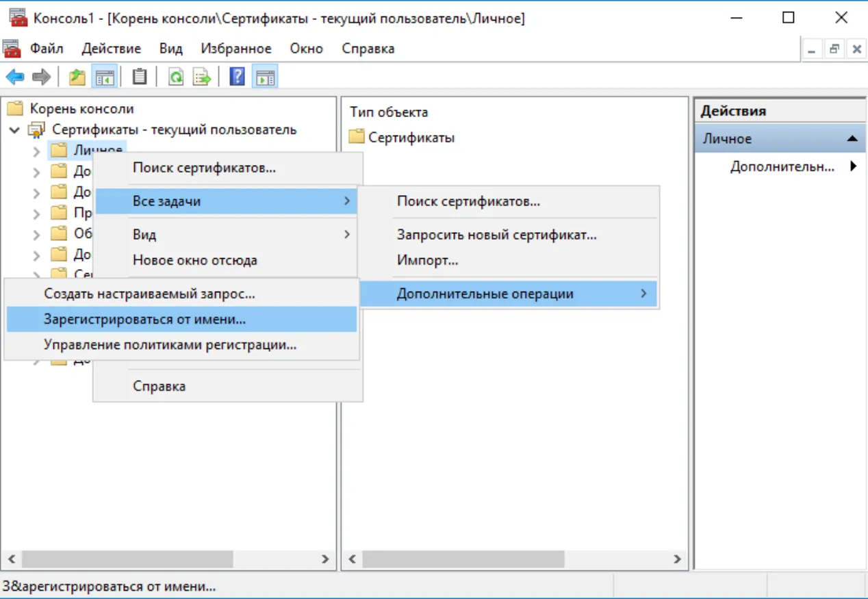Click 'Все задачи' in the context menu
The image size is (868, 599).
[226, 201]
